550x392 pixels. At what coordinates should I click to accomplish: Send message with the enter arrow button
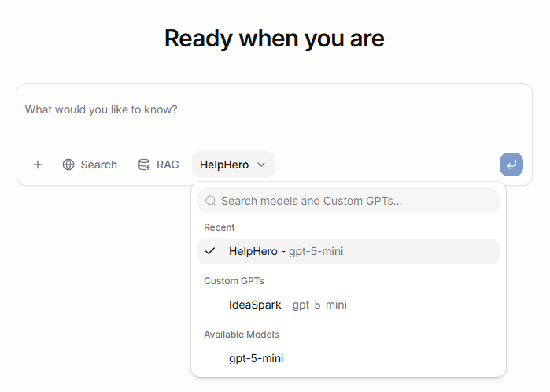click(x=511, y=165)
